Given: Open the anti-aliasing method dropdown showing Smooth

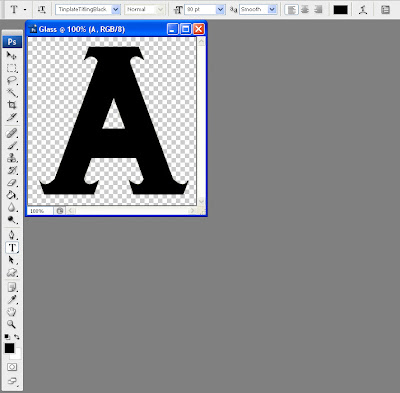Looking at the screenshot, I should (272, 10).
